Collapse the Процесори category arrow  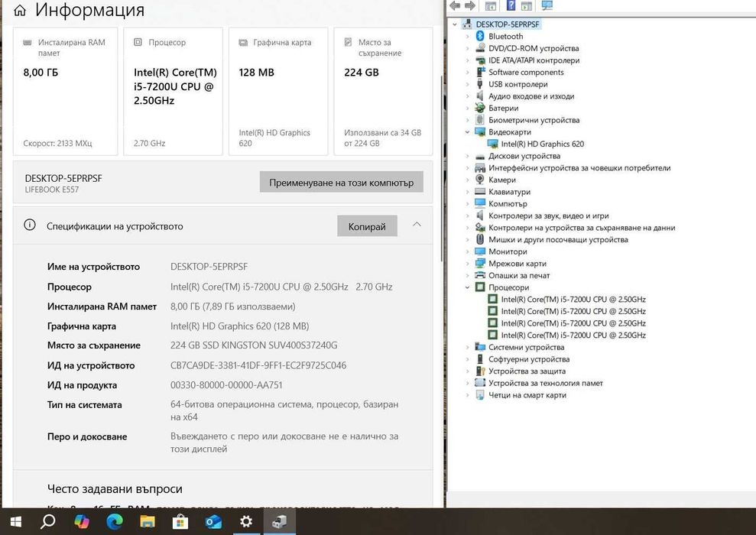467,287
